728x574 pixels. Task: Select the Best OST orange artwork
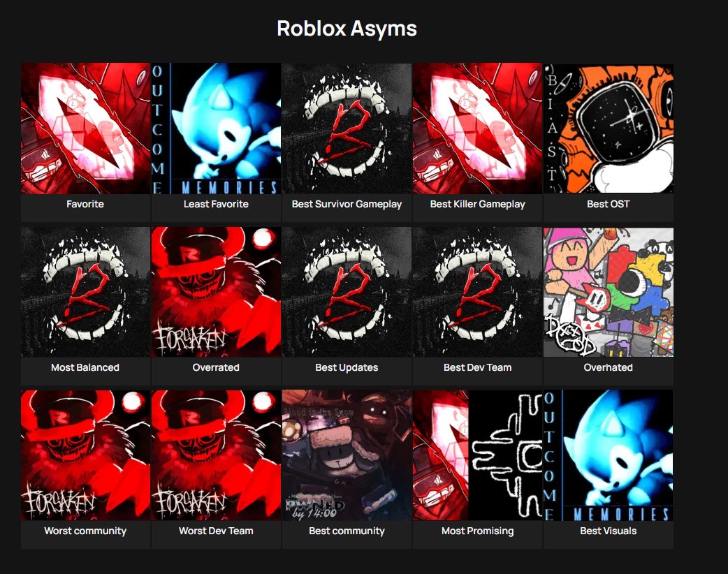[609, 128]
